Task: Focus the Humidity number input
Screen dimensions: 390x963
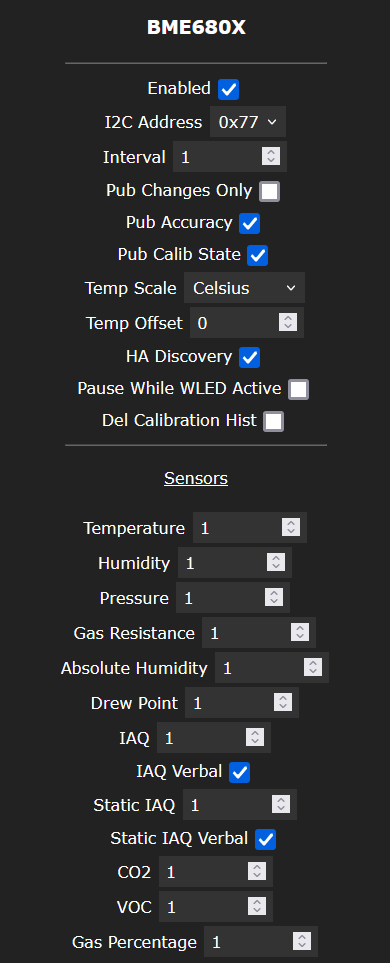Action: [235, 562]
